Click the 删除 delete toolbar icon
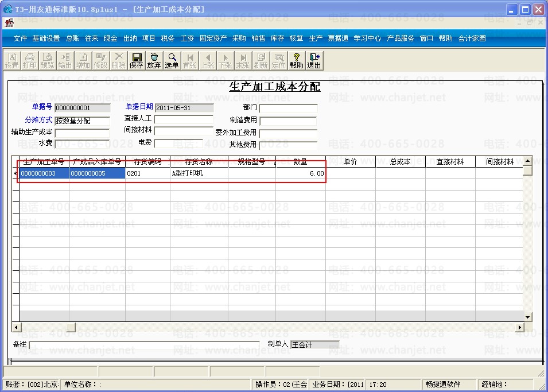This screenshot has height=392, width=548. (x=118, y=61)
